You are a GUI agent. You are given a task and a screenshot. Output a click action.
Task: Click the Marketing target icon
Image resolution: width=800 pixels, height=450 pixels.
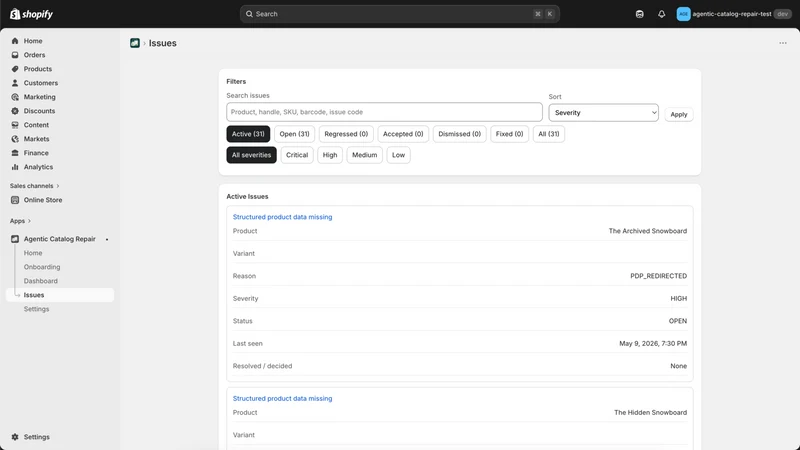point(15,97)
